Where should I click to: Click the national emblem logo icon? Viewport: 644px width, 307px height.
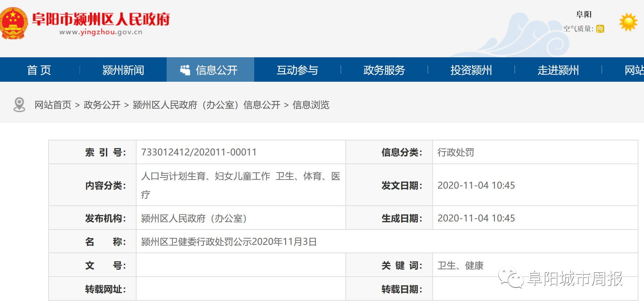pos(13,23)
